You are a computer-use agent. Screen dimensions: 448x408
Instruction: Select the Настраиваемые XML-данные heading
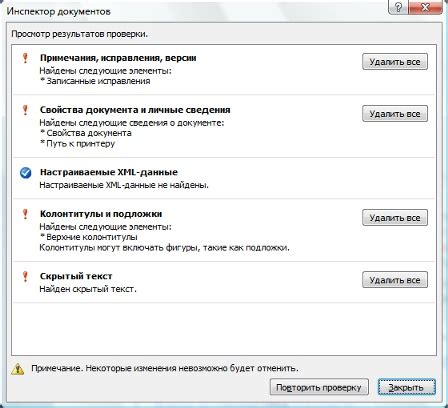pos(109,172)
